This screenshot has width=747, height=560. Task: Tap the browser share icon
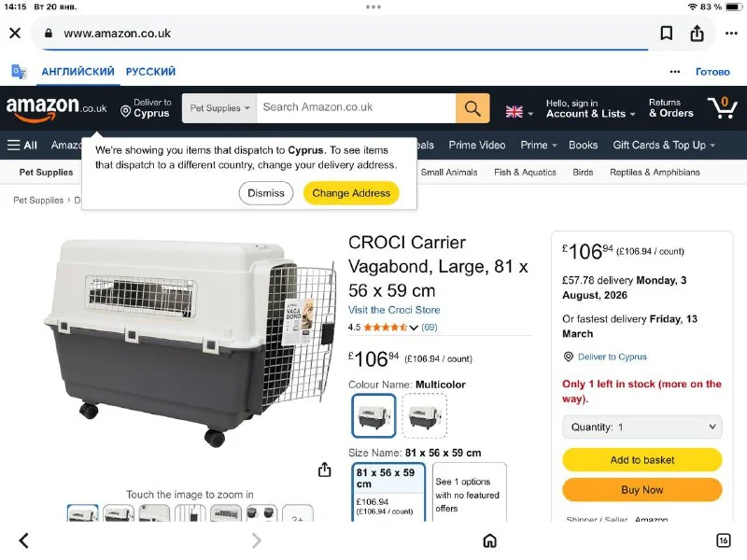click(x=697, y=34)
